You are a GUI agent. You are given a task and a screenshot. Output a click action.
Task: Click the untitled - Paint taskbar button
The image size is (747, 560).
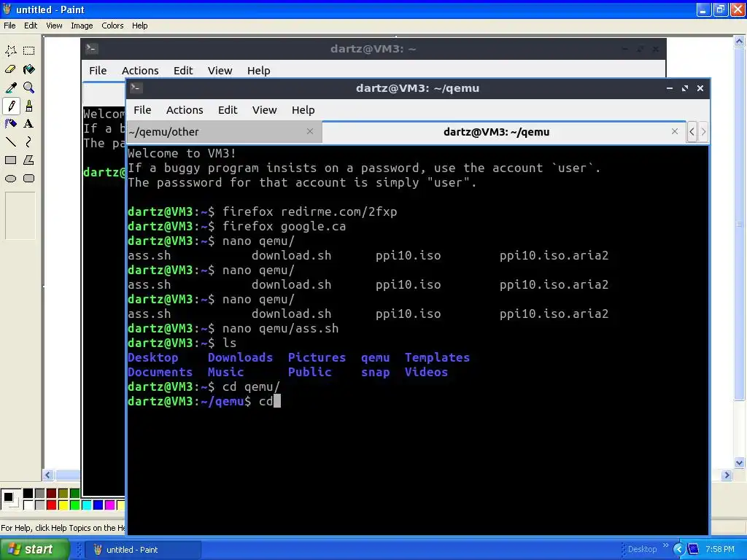[143, 550]
